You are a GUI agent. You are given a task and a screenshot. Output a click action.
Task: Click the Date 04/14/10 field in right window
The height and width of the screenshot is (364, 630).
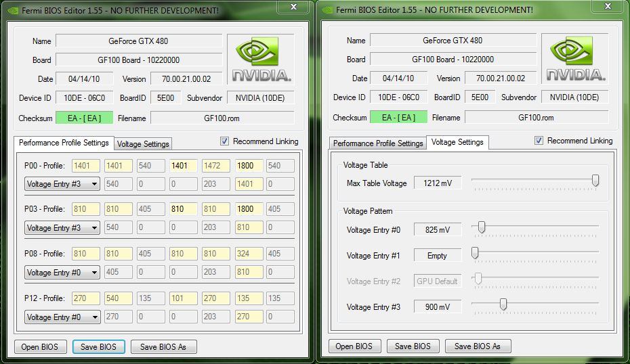coord(398,78)
